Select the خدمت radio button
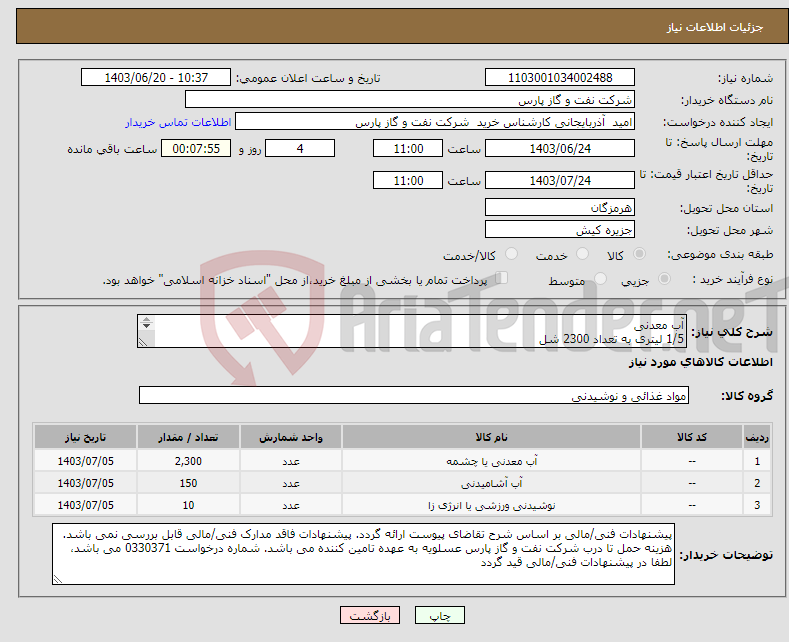Viewport: 789px width, 642px height. (x=582, y=254)
